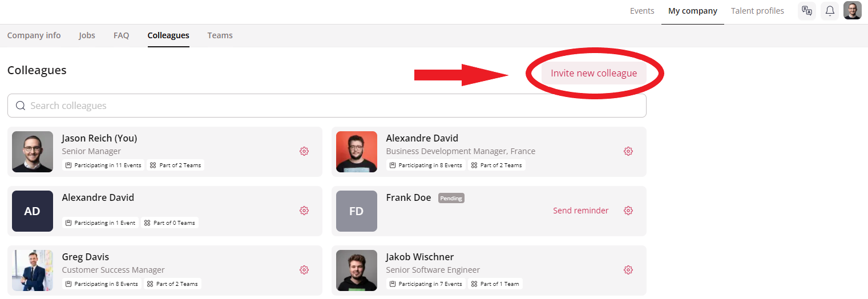Open Talent profiles in top navigation
Image resolution: width=868 pixels, height=299 pixels.
[757, 11]
